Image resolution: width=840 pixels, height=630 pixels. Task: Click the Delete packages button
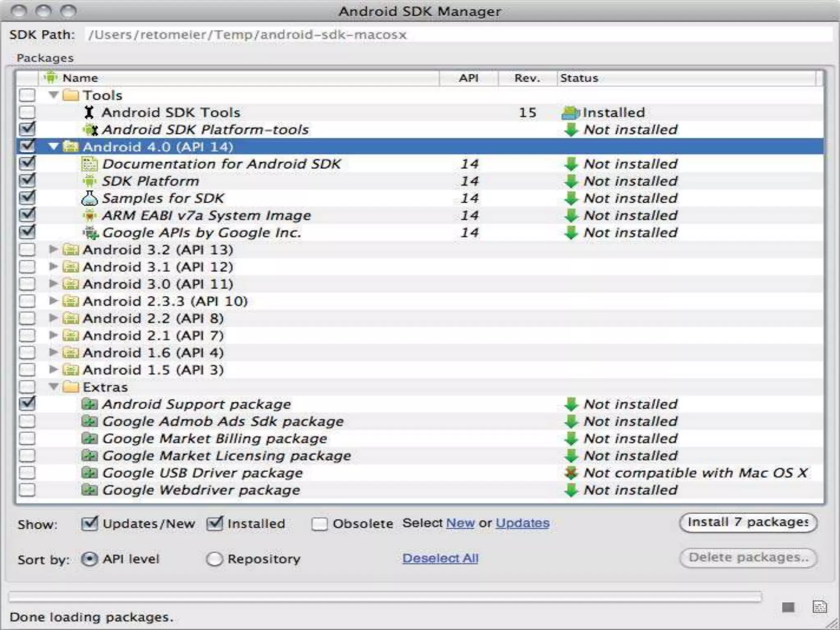tap(748, 558)
